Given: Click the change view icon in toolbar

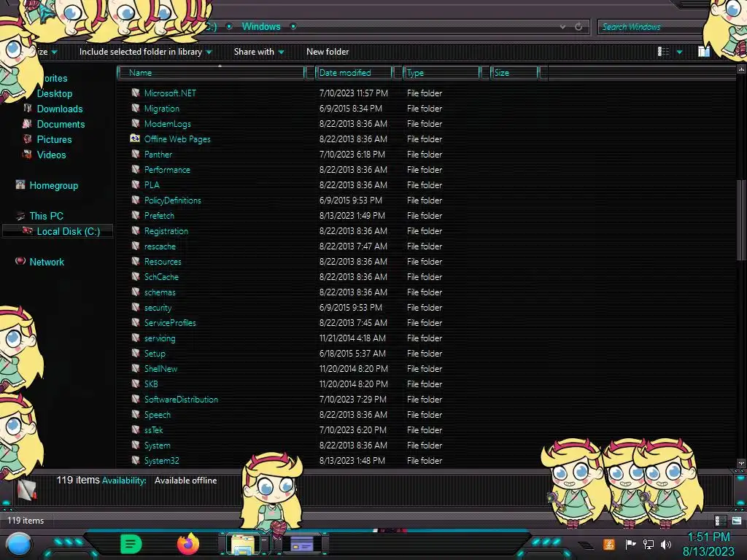Looking at the screenshot, I should 663,52.
